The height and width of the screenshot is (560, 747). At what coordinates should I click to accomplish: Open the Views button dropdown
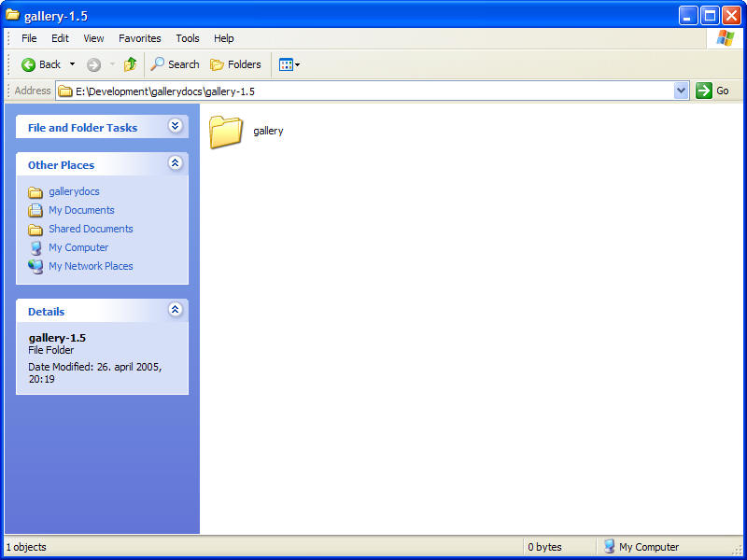(x=289, y=64)
